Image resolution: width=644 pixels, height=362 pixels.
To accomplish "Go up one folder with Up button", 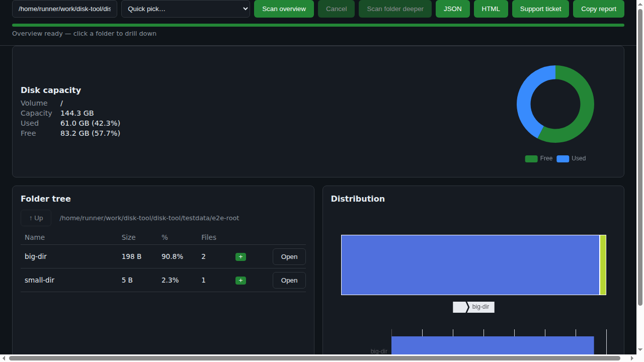I will coord(36,218).
